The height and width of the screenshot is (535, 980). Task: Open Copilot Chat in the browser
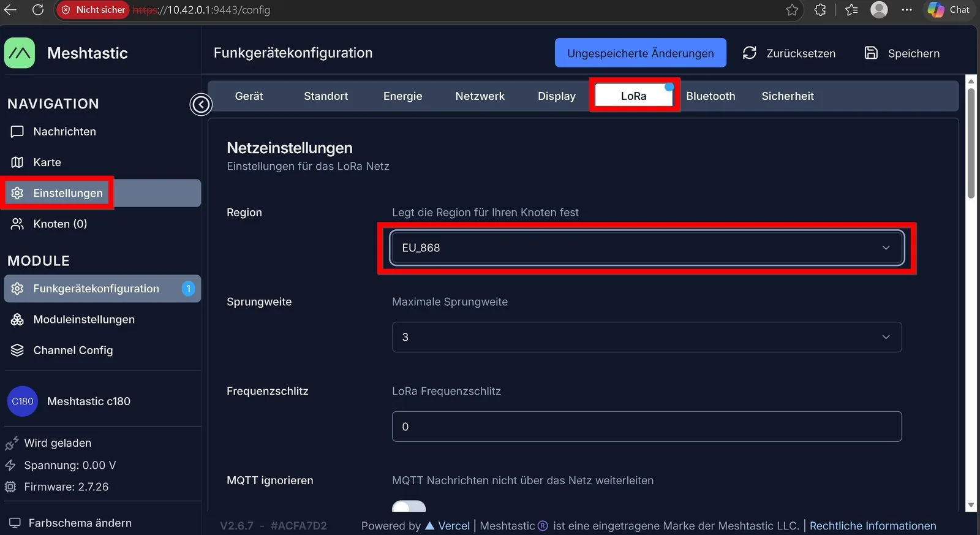point(948,10)
